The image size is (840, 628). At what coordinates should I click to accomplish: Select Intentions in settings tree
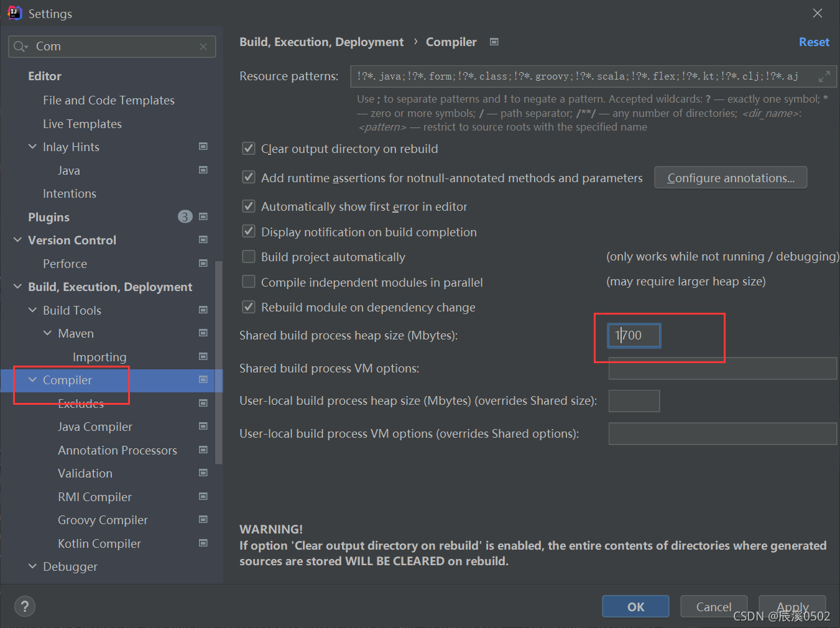pos(70,193)
